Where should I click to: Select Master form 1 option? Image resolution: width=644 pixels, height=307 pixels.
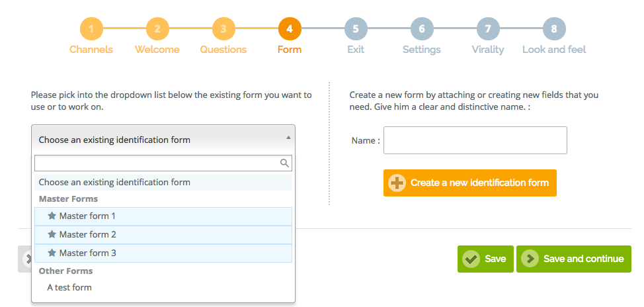click(163, 216)
